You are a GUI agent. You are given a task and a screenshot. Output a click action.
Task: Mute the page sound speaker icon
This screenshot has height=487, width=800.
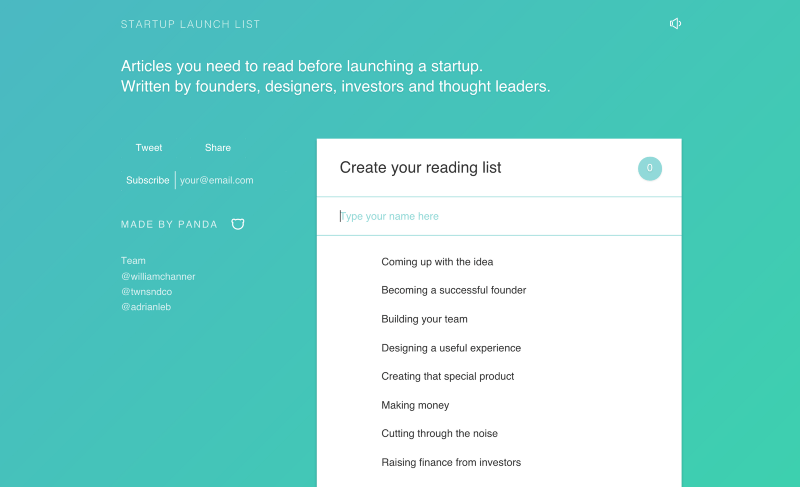[x=676, y=24]
